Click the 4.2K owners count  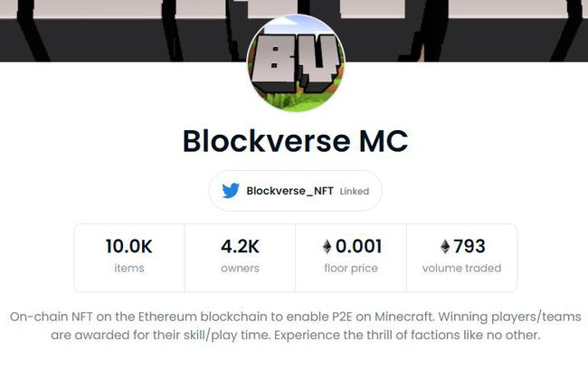(240, 246)
